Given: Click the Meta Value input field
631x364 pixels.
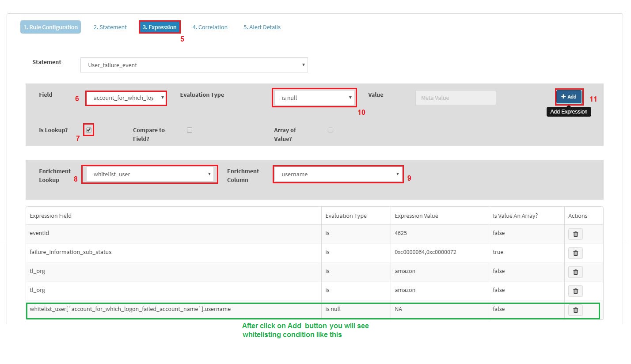Looking at the screenshot, I should (456, 98).
